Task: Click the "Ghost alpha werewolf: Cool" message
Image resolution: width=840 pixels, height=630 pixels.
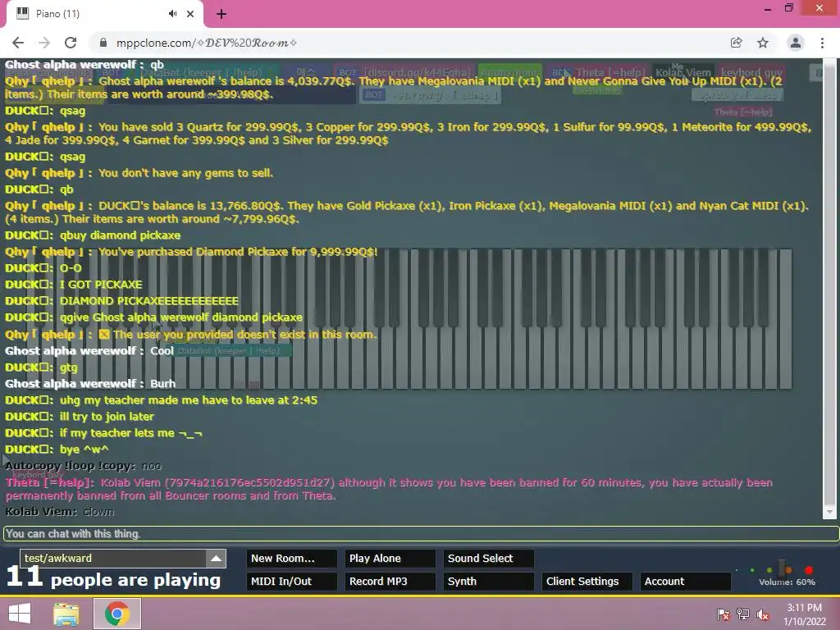Action: click(89, 351)
